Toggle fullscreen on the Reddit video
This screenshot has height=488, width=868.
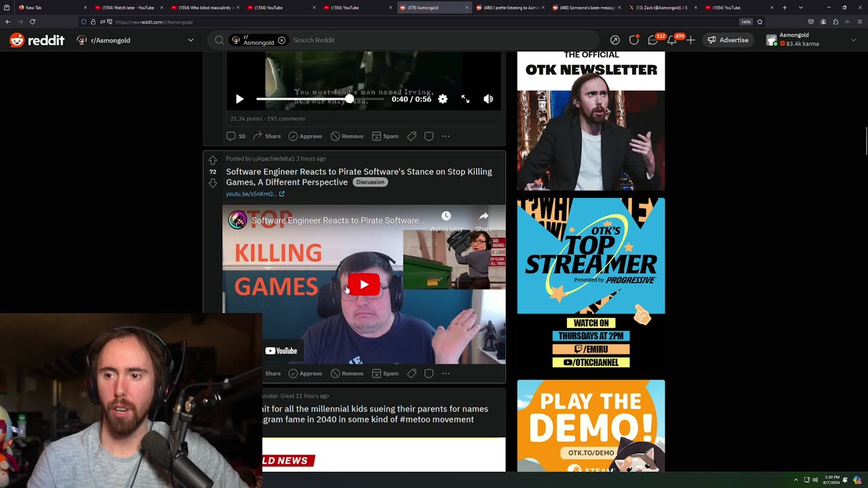tap(465, 99)
